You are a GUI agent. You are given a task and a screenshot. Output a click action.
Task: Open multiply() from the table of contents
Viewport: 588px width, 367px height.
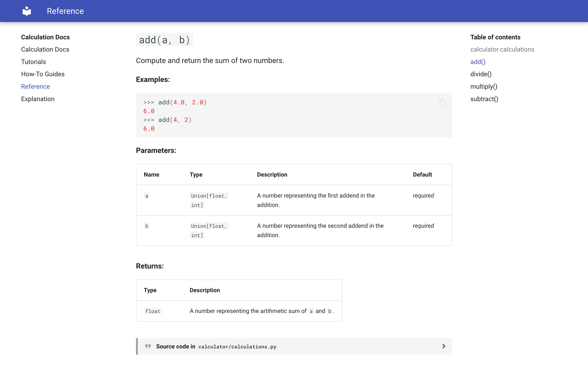[x=483, y=86]
